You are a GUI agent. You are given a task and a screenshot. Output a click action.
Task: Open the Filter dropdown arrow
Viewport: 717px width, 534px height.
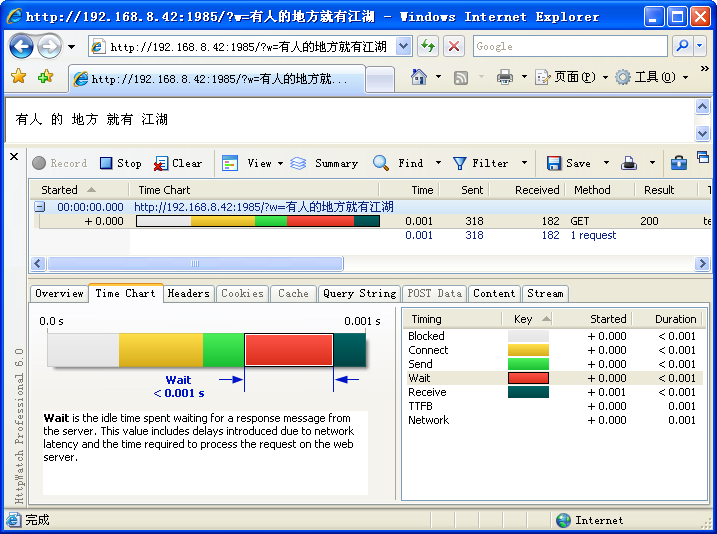point(524,163)
